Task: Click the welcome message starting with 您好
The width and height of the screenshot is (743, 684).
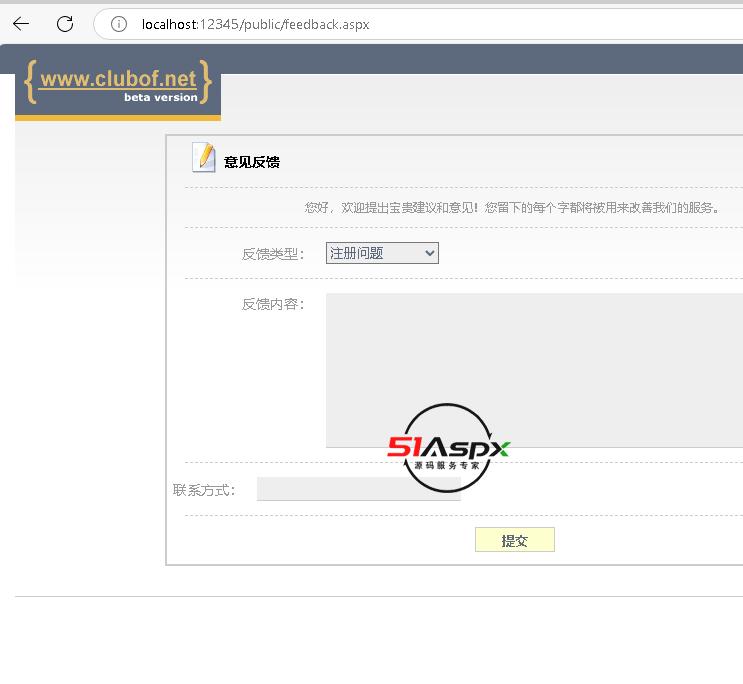Action: (512, 208)
